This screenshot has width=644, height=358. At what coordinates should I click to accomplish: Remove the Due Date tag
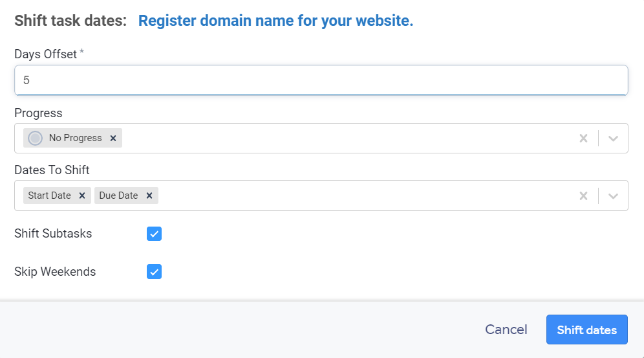pos(149,196)
